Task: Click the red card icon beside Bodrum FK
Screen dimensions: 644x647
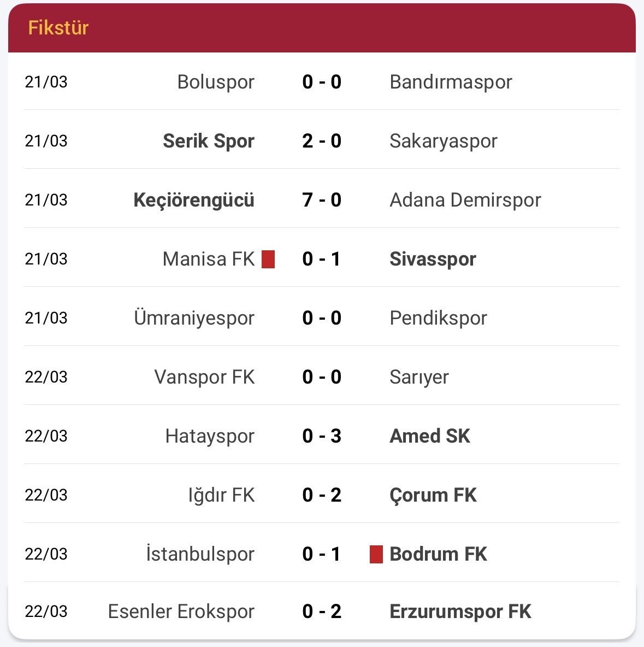Action: (x=376, y=554)
